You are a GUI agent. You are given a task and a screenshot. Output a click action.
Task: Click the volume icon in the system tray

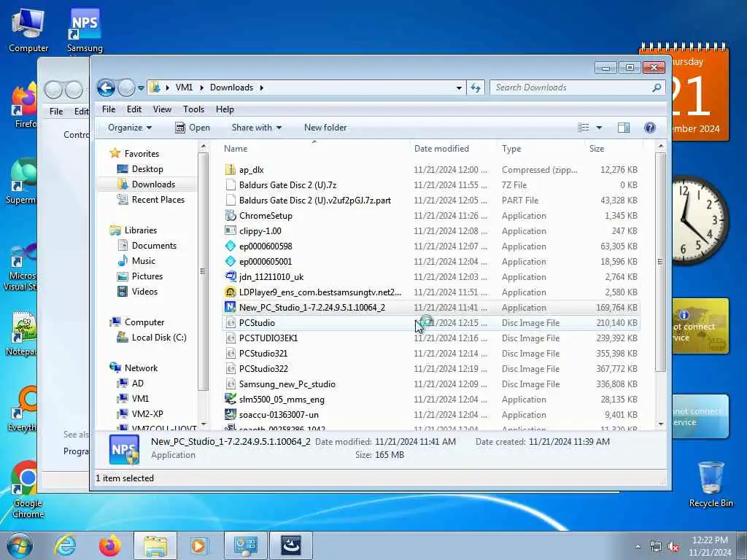[673, 547]
